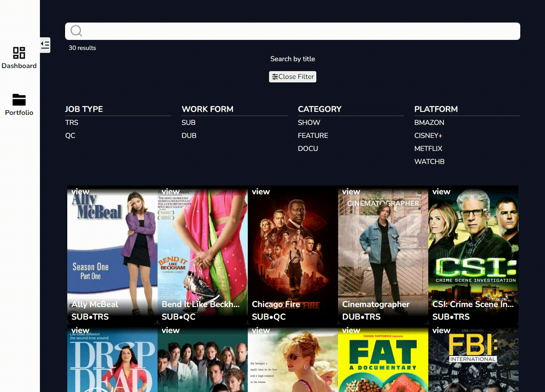Image resolution: width=545 pixels, height=392 pixels.
Task: Open the Ally McBeal poster
Action: click(112, 255)
